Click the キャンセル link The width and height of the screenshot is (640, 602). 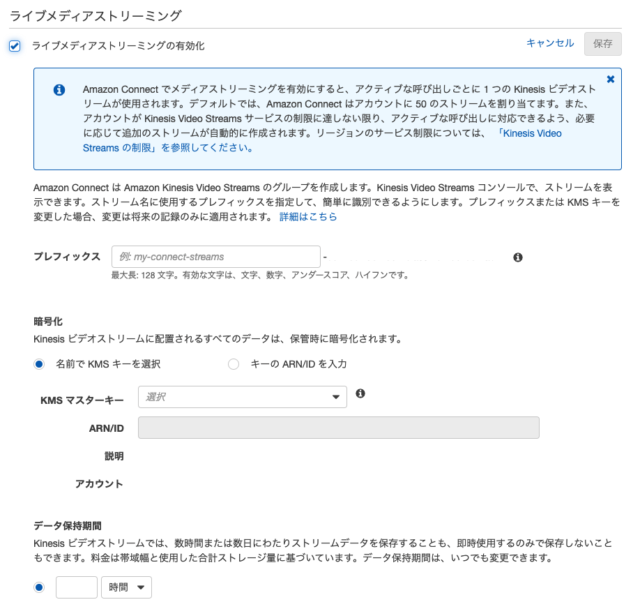550,43
